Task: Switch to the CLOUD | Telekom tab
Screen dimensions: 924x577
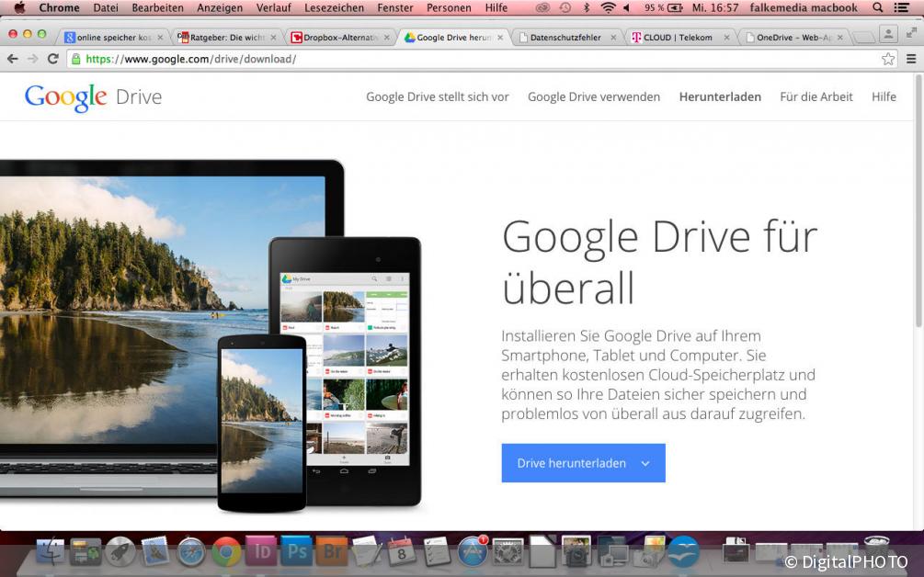Action: [677, 38]
